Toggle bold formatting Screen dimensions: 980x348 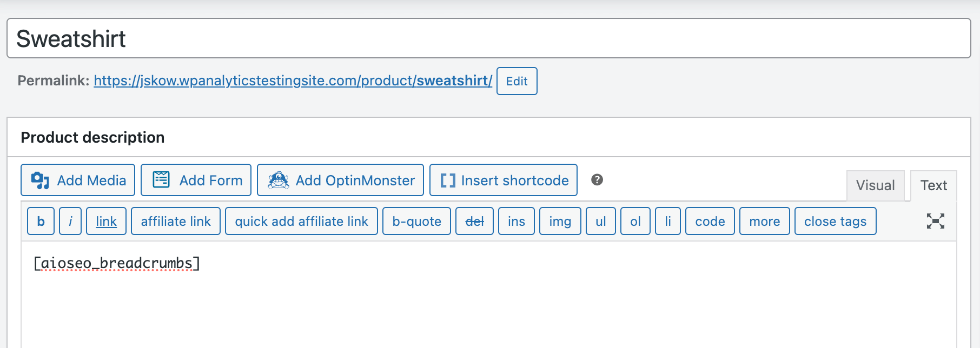[x=40, y=221]
